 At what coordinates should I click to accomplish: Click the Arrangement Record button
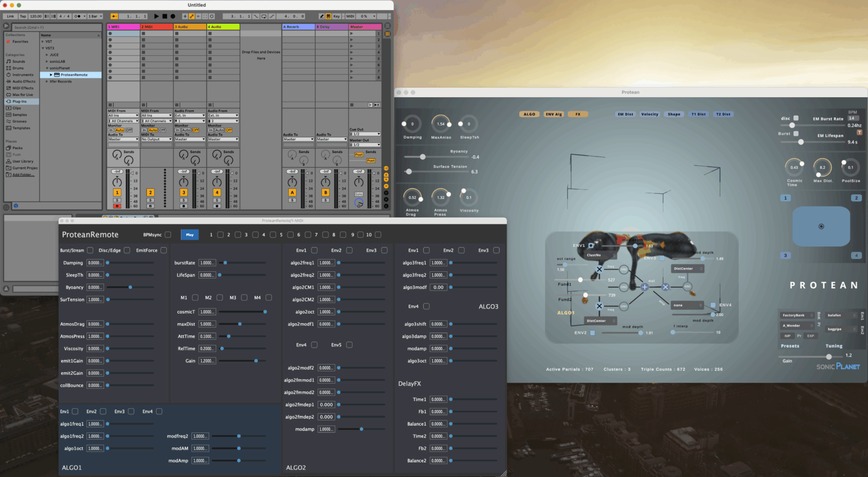click(173, 16)
